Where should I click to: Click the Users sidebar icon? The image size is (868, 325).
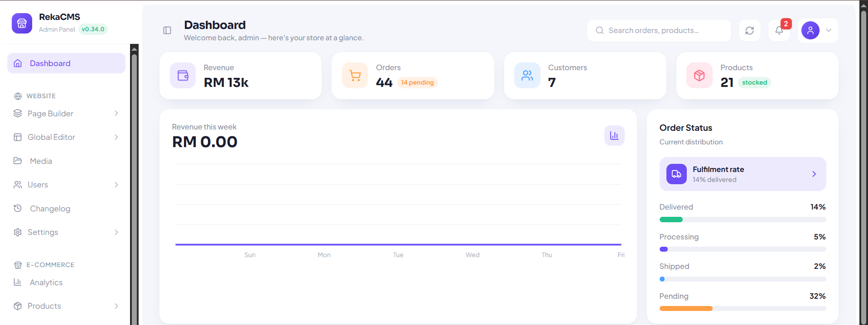(x=18, y=185)
